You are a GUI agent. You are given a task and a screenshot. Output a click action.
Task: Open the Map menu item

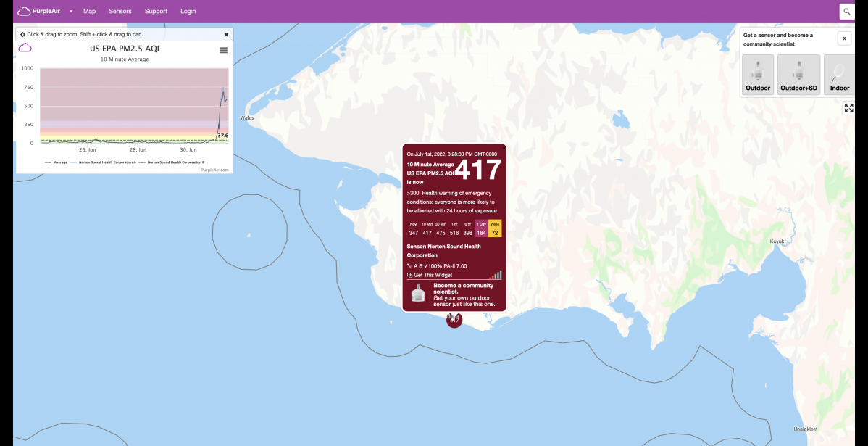[89, 11]
